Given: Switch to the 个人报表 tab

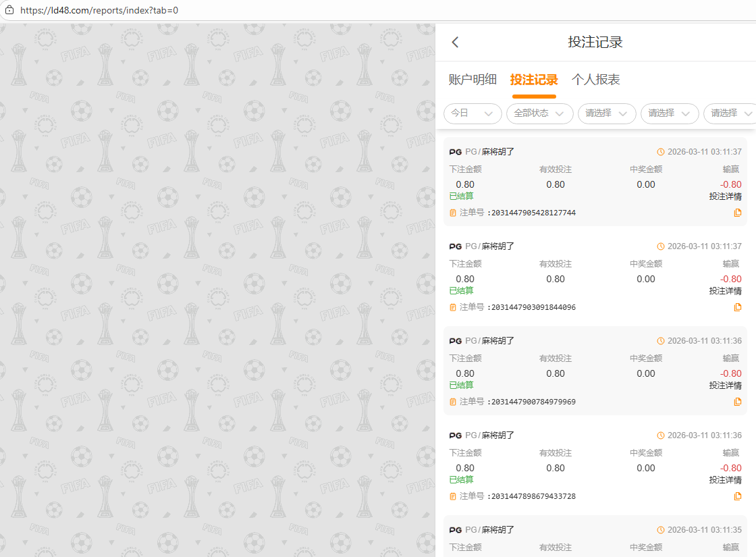Looking at the screenshot, I should pos(595,80).
